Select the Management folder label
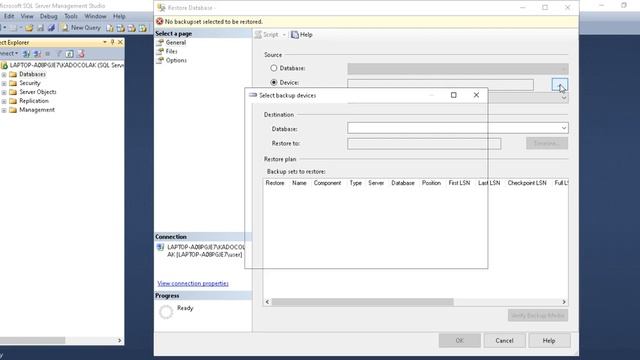Screen dimensions: 640x360 37,110
